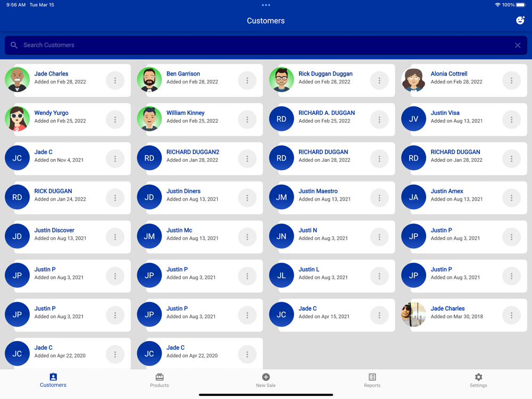Image resolution: width=532 pixels, height=399 pixels.
Task: Select "Added on Jan 24, 2022" text
Action: click(60, 199)
